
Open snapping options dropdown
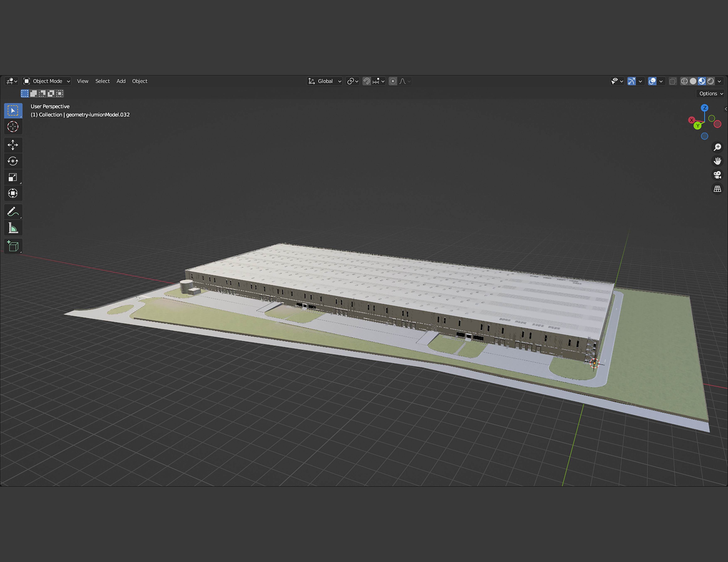(x=379, y=81)
